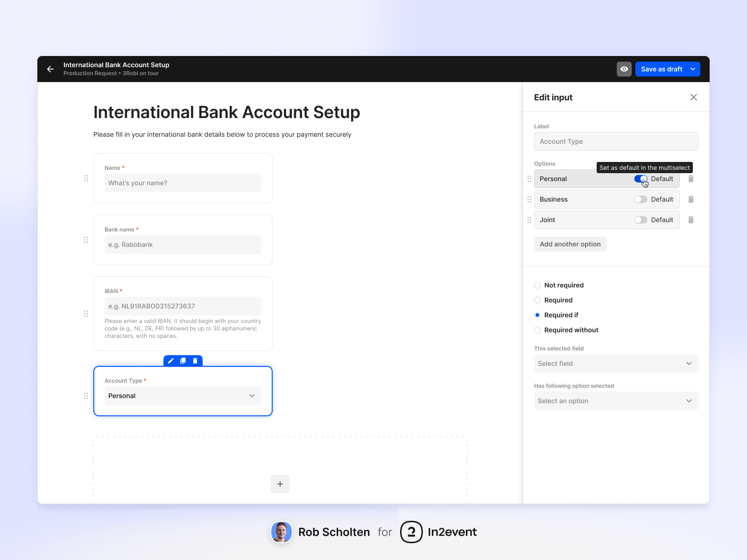This screenshot has width=747, height=560.
Task: Click the pencil edit icon above Account Type
Action: (171, 361)
